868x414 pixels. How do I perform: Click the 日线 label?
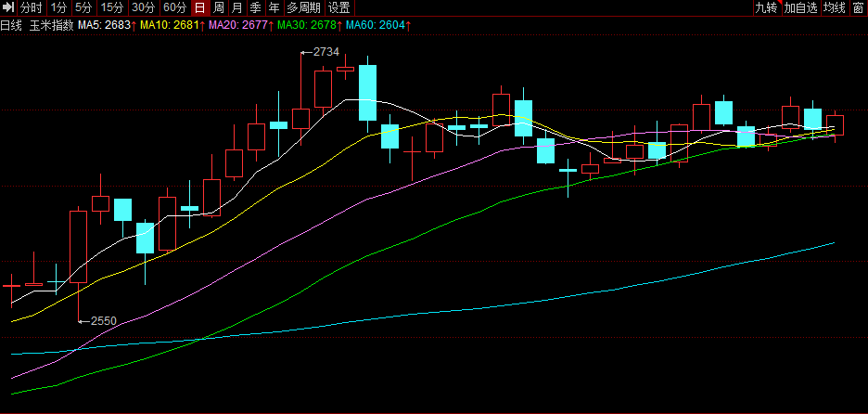[x=12, y=25]
